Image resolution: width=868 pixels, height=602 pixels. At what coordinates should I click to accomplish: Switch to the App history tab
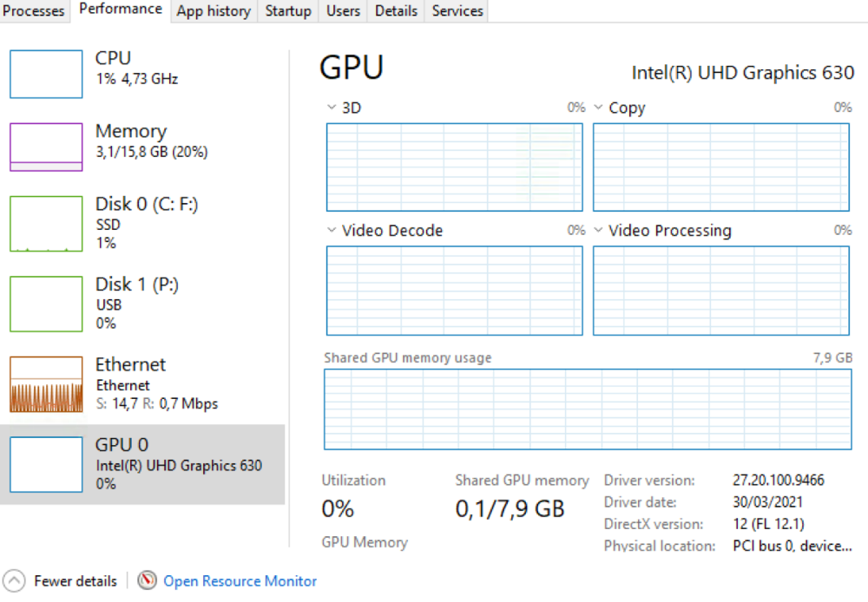point(214,11)
